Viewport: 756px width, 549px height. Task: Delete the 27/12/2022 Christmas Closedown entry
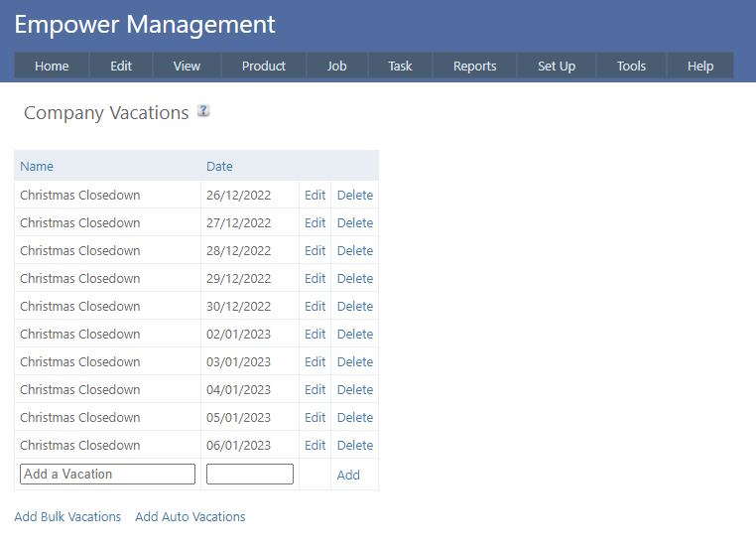pyautogui.click(x=354, y=223)
